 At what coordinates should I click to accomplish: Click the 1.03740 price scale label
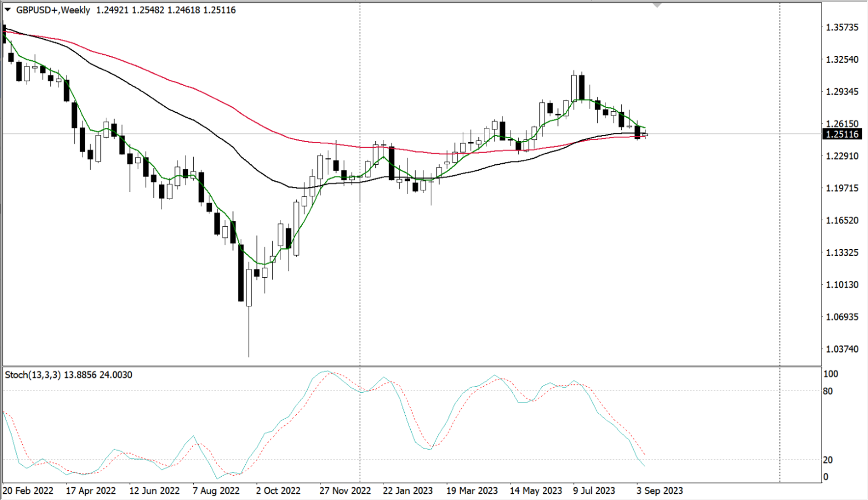point(842,349)
